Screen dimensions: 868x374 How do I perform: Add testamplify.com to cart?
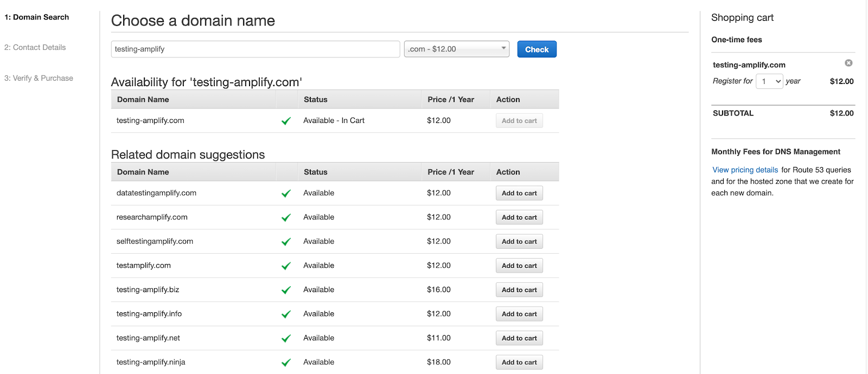tap(519, 266)
